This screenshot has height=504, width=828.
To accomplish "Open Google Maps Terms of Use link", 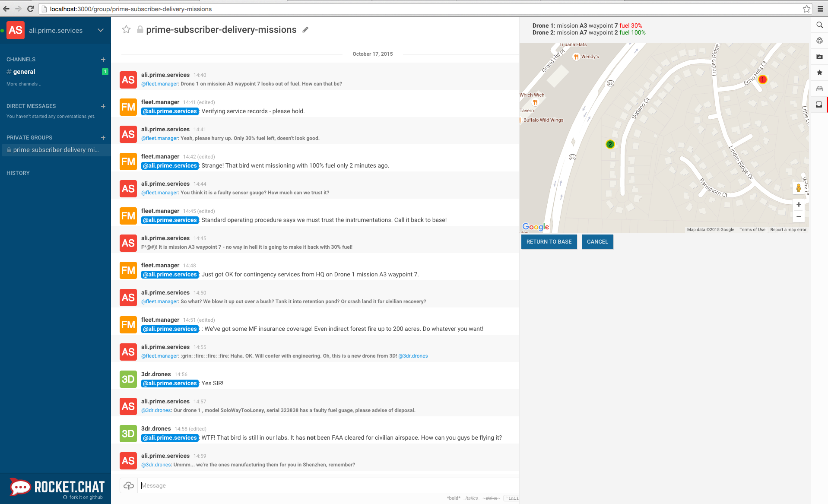I will 752,229.
